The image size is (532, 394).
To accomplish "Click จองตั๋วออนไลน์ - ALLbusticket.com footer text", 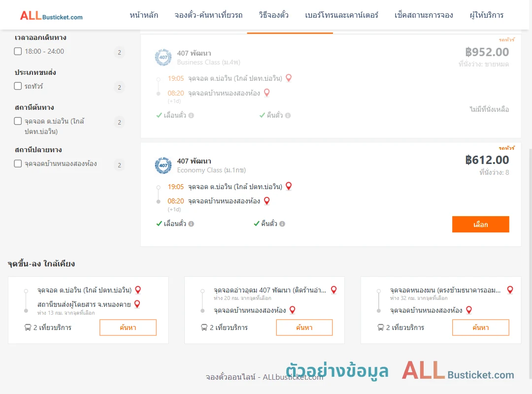I will point(265,377).
